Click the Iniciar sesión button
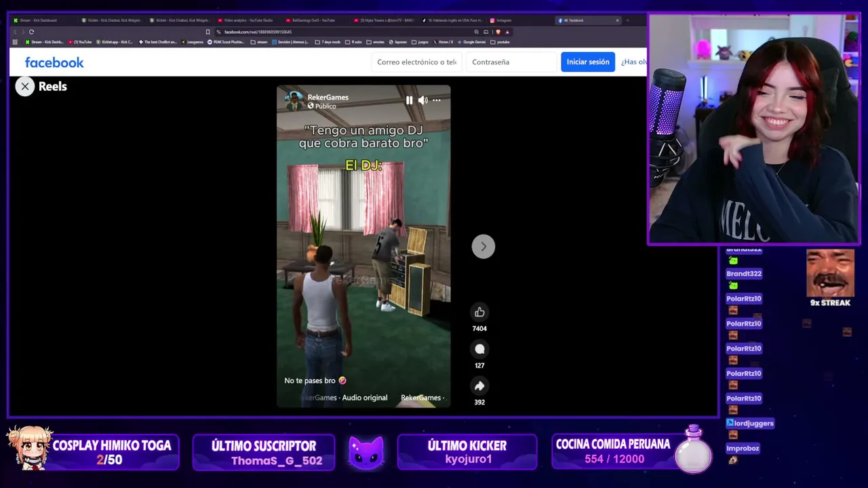The height and width of the screenshot is (488, 868). tap(588, 62)
